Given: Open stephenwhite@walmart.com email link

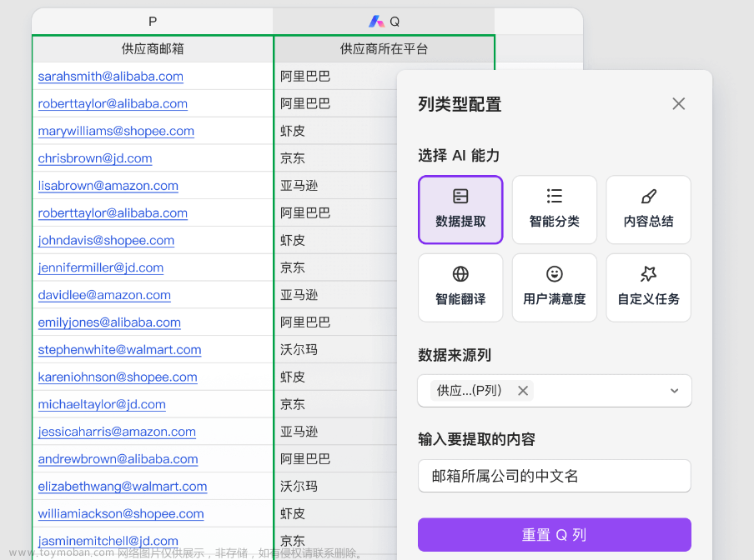Looking at the screenshot, I should [x=120, y=350].
